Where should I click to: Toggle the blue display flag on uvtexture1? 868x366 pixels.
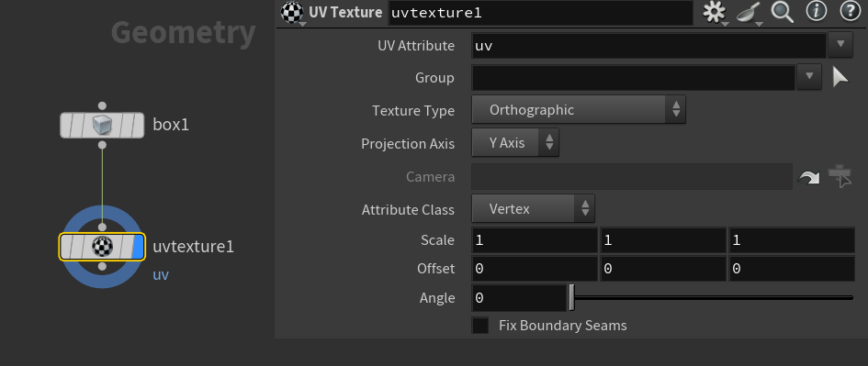click(x=138, y=247)
